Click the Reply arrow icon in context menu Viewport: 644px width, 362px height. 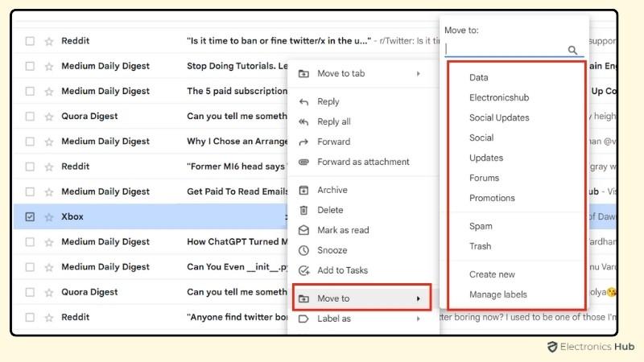coord(303,102)
